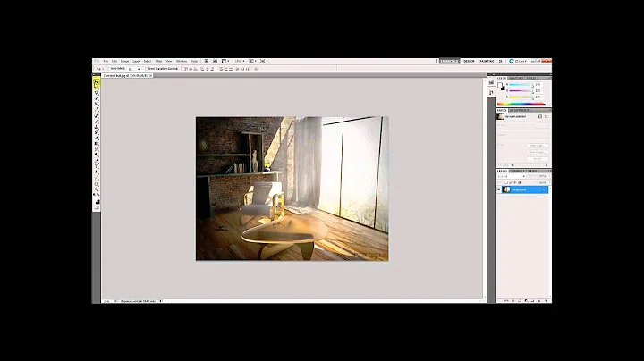Open CS Live dropdown
This screenshot has height=361, width=644.
(x=518, y=61)
